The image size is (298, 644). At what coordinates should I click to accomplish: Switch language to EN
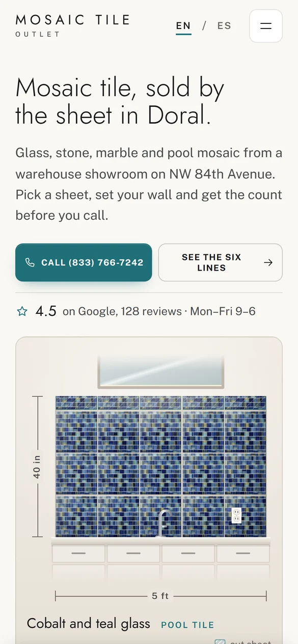click(x=183, y=26)
